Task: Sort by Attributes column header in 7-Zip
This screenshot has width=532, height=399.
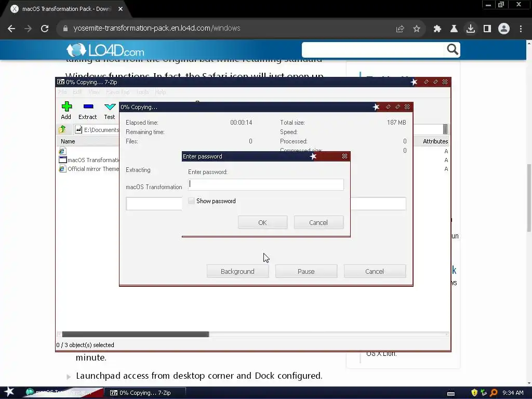Action: (x=435, y=141)
